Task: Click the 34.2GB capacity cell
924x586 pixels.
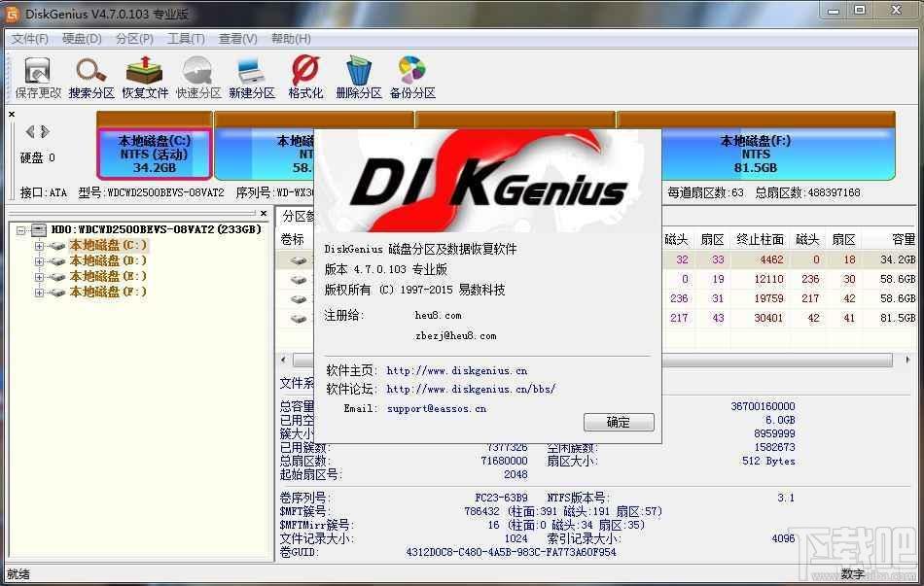Action: (x=898, y=259)
